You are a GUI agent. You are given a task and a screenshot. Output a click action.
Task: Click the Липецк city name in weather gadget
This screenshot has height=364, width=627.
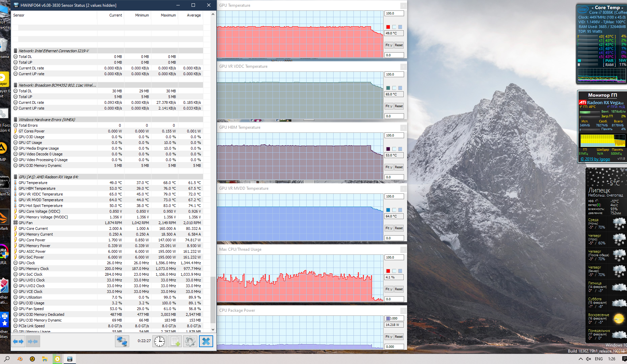click(x=599, y=190)
